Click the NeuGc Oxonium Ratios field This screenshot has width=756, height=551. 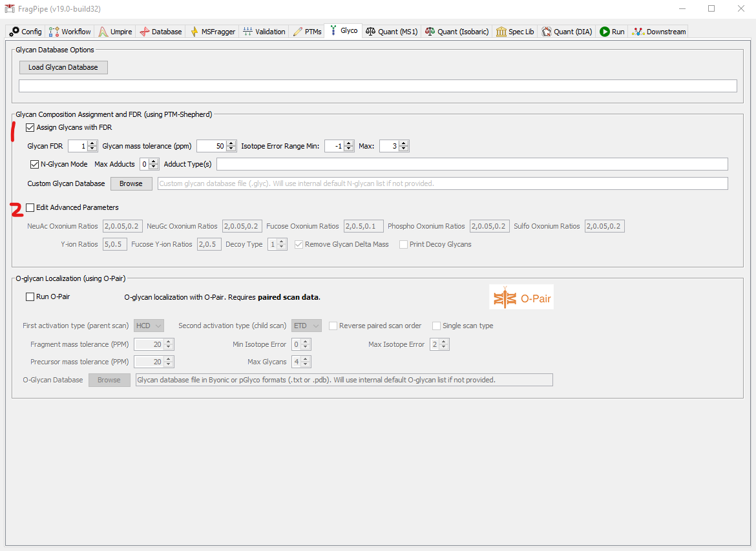pos(242,226)
